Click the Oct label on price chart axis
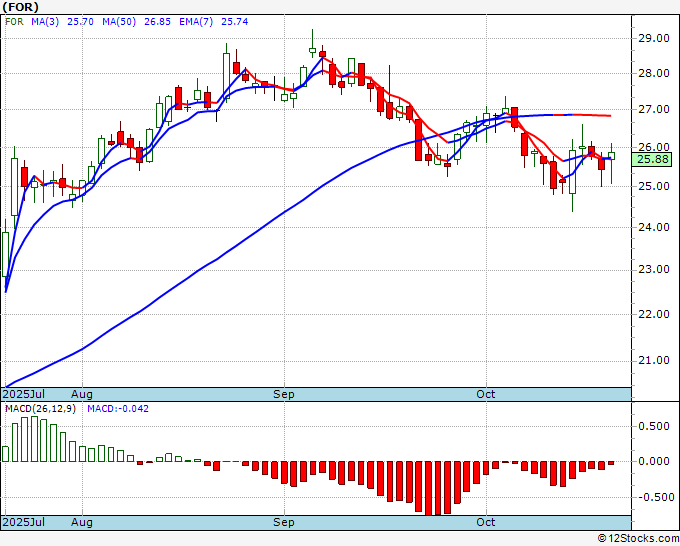This screenshot has height=546, width=680. pyautogui.click(x=485, y=394)
